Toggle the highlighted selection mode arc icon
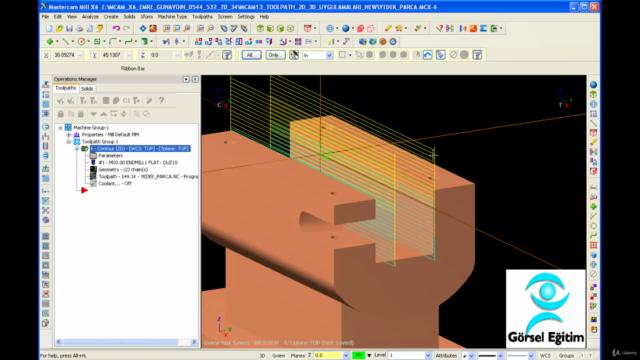640x360 pixels. 427,55
